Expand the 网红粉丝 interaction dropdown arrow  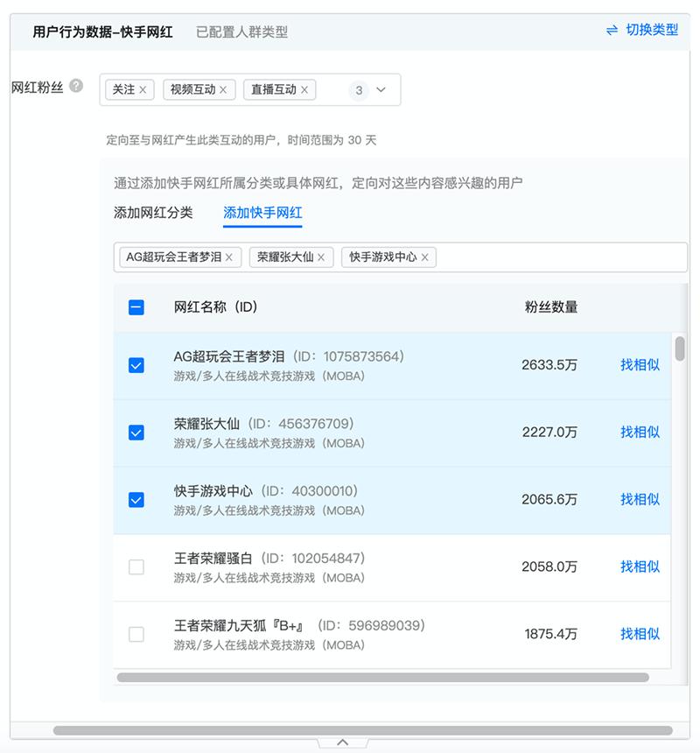381,90
